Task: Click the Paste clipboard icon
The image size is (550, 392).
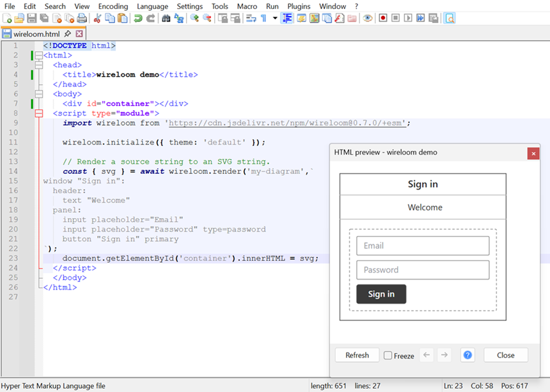Action: point(123,19)
